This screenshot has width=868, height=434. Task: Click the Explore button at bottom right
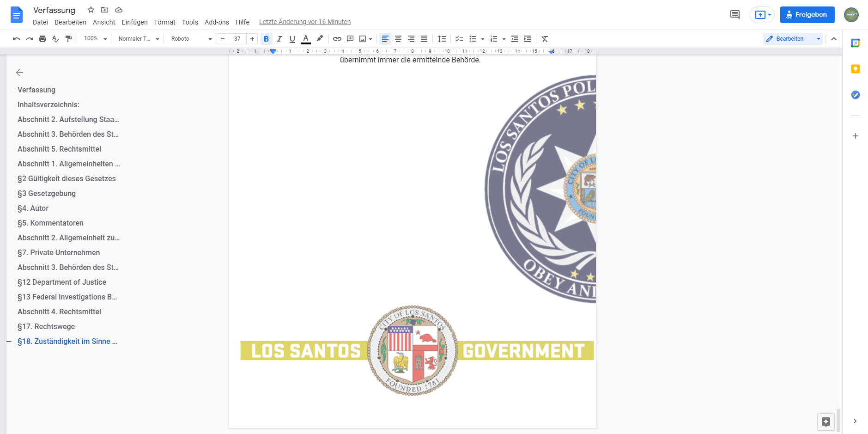tap(826, 422)
